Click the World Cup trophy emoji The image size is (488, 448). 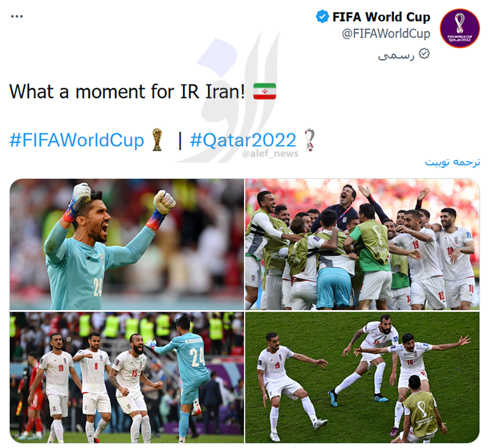click(157, 140)
